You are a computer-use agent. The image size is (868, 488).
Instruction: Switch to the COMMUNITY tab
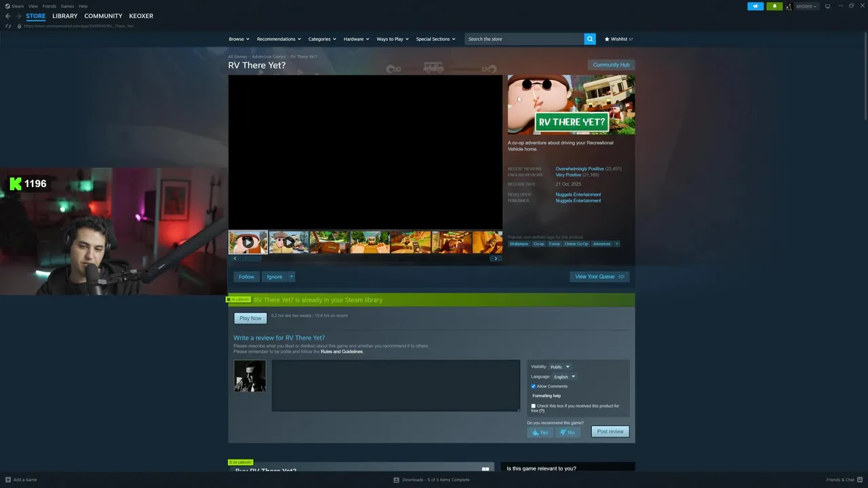103,16
